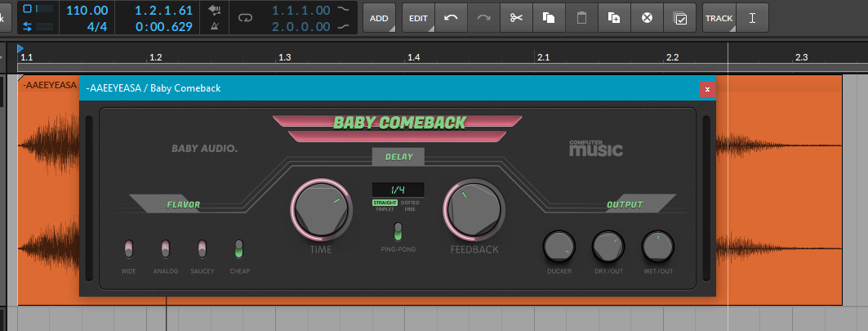The width and height of the screenshot is (868, 331).
Task: Click the plugin window title bar text
Action: [x=154, y=88]
